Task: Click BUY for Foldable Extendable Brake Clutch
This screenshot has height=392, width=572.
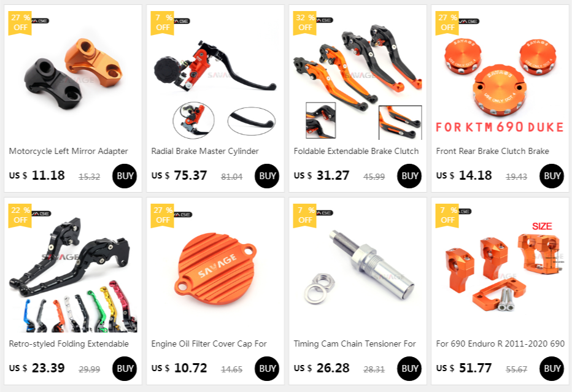Action: coord(409,176)
